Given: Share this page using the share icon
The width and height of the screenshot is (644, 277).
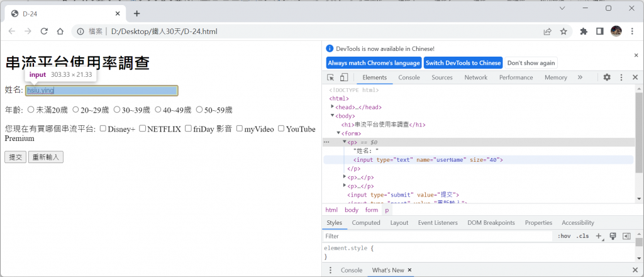Looking at the screenshot, I should tap(548, 31).
